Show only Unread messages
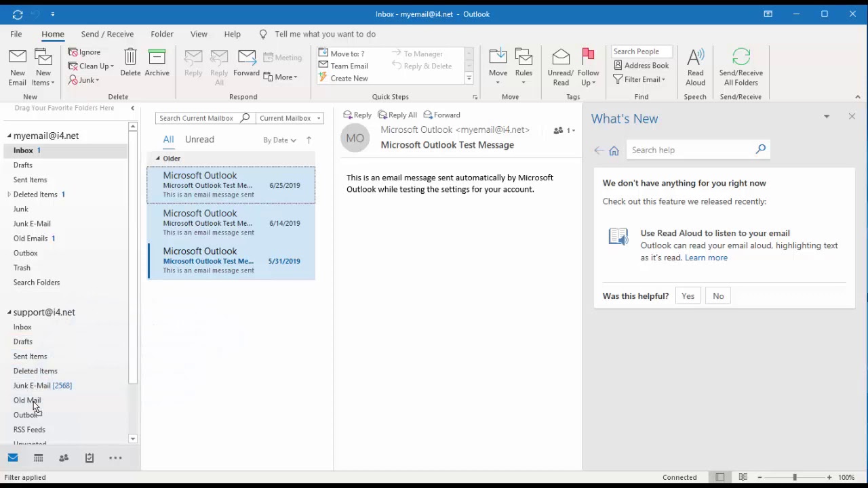This screenshot has height=488, width=868. 199,140
